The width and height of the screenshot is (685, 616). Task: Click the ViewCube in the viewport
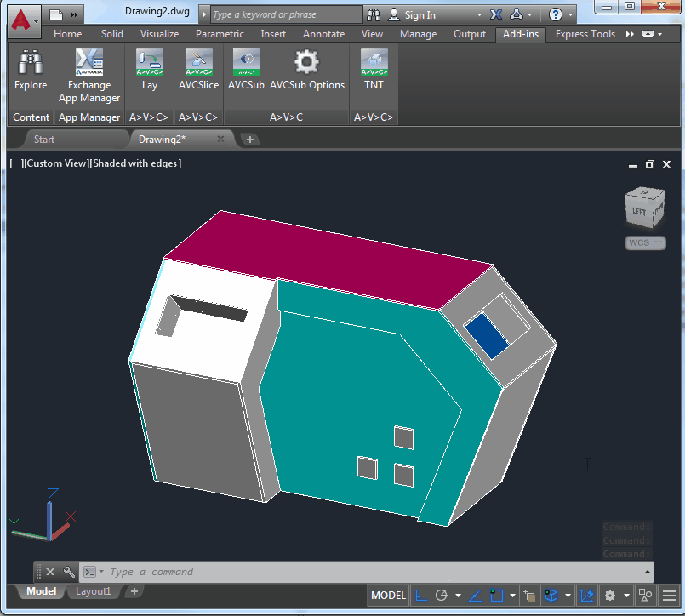click(x=642, y=207)
